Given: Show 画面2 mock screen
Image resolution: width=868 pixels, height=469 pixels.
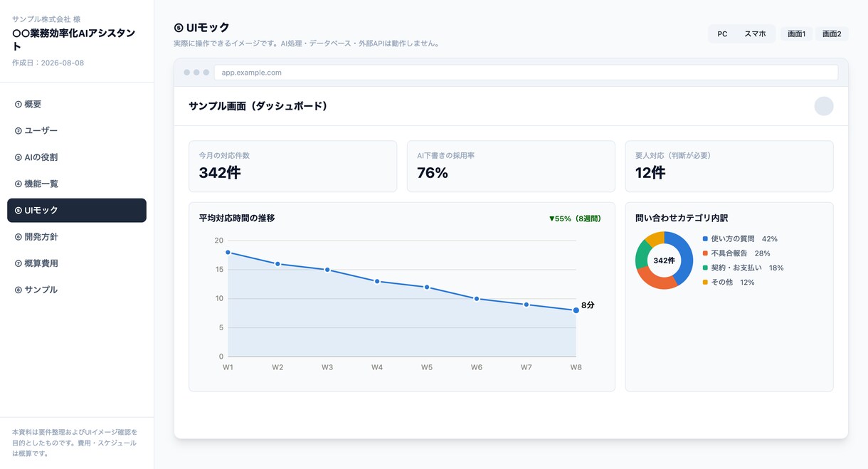Looking at the screenshot, I should tap(832, 34).
